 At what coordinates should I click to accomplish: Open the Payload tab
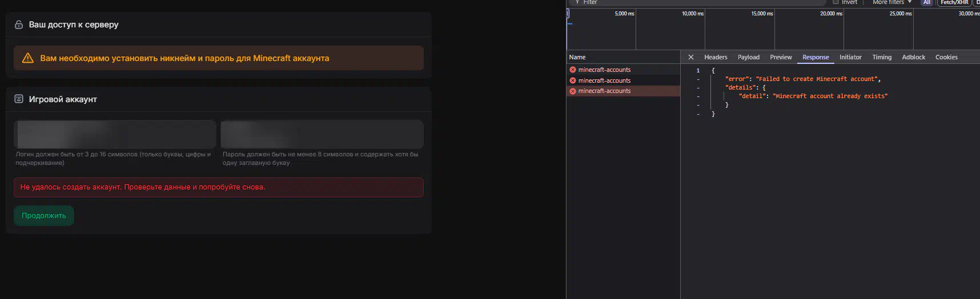748,57
